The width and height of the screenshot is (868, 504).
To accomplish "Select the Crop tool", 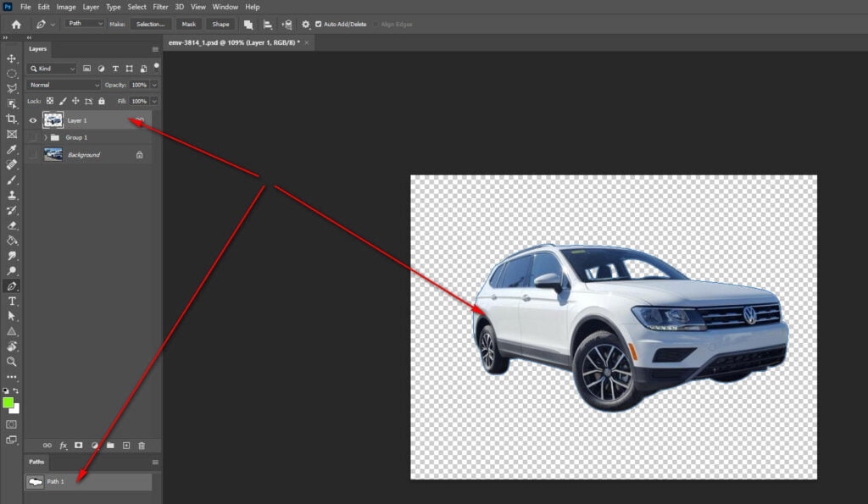I will click(11, 119).
